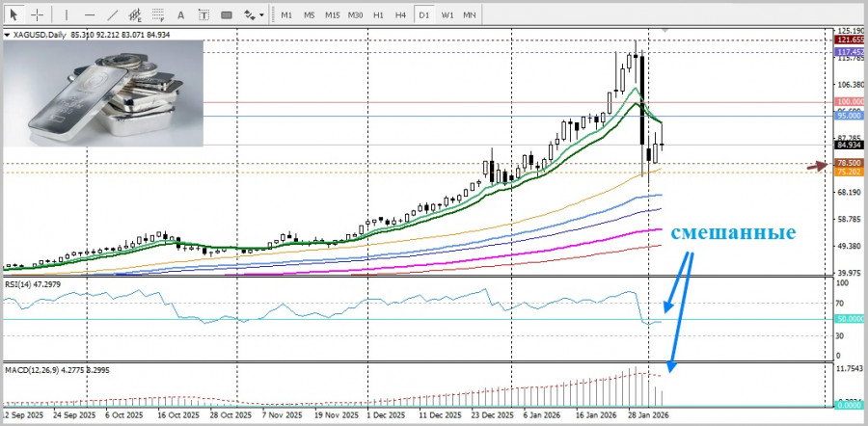Pick the horizontal line drawing tool
The width and height of the screenshot is (868, 426).
click(x=90, y=14)
